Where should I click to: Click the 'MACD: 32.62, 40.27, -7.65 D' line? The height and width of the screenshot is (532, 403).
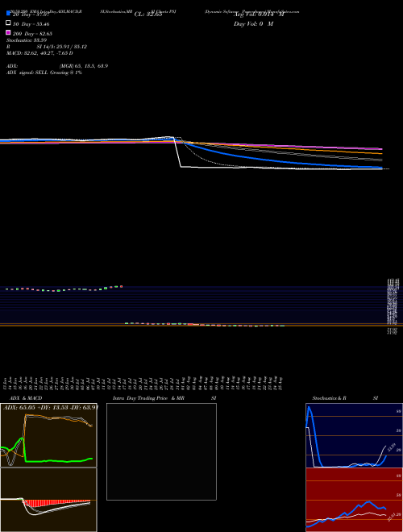(x=39, y=53)
